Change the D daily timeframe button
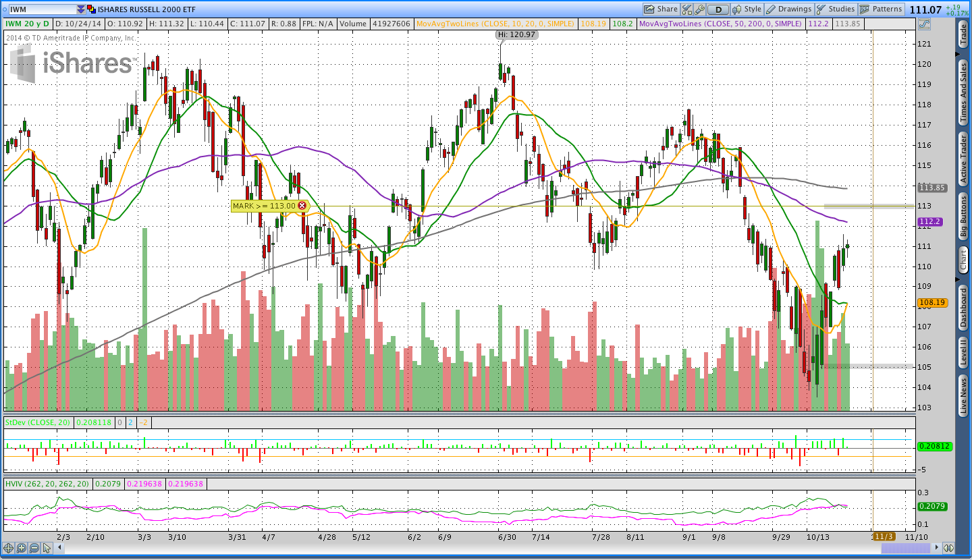Screen dimensions: 972x560 click(718, 9)
